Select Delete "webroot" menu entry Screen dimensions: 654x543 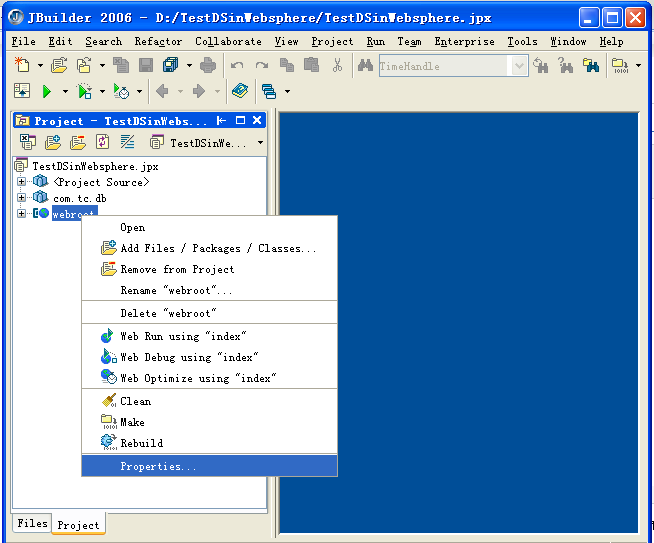click(x=209, y=313)
